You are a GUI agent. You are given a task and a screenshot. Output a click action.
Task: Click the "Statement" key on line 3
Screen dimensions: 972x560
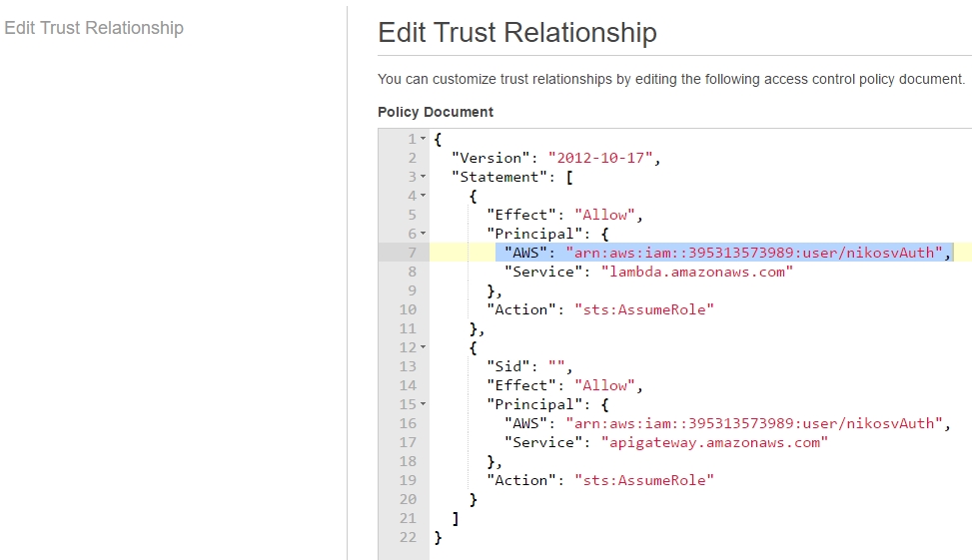pos(499,177)
